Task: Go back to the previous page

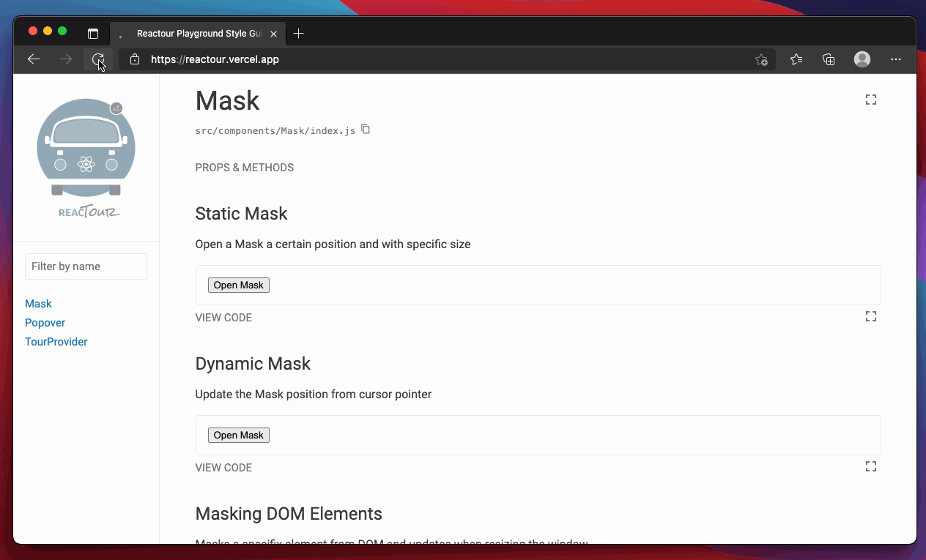Action: pos(34,59)
